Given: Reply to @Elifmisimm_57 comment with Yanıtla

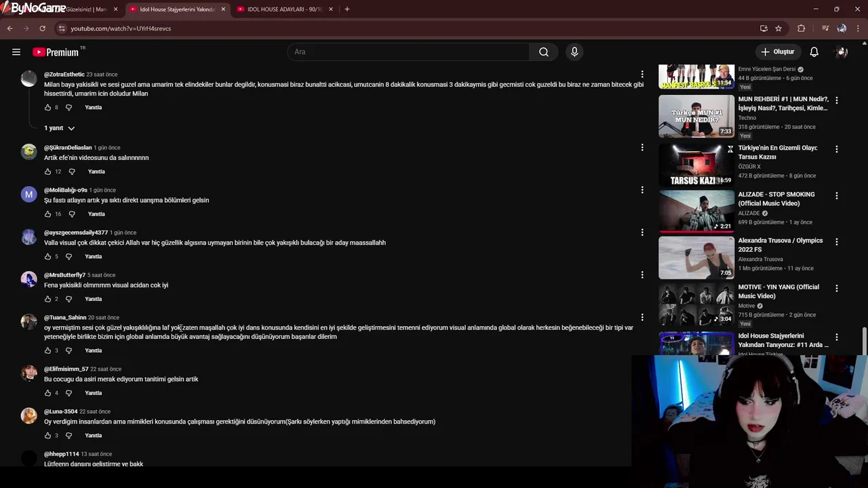Looking at the screenshot, I should [x=94, y=393].
